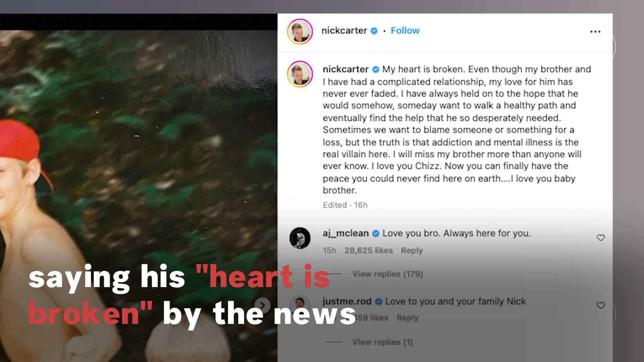The width and height of the screenshot is (644, 362).
Task: Like aj_mclean's comment with the heart
Action: pos(601,238)
